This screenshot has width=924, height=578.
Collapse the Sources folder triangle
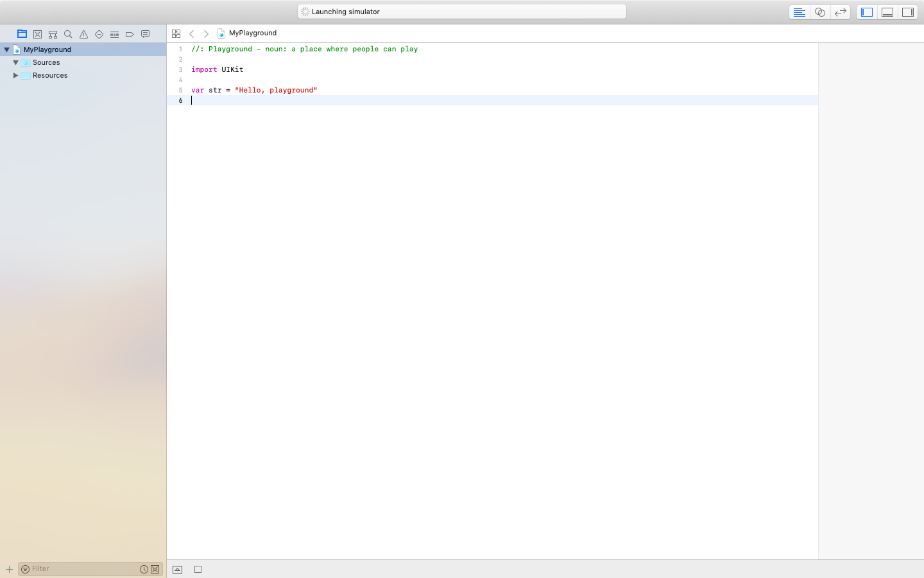16,62
